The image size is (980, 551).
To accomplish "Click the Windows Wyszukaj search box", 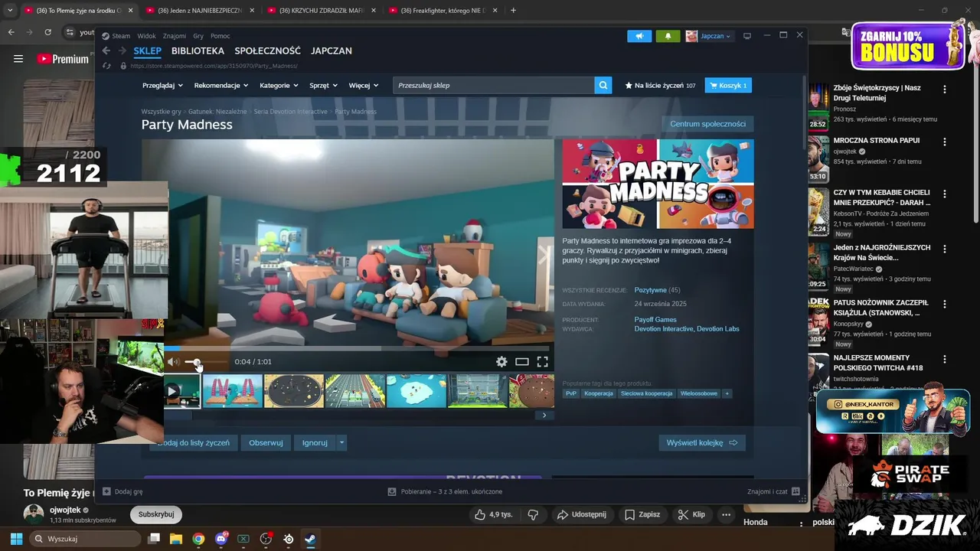I will (x=86, y=539).
